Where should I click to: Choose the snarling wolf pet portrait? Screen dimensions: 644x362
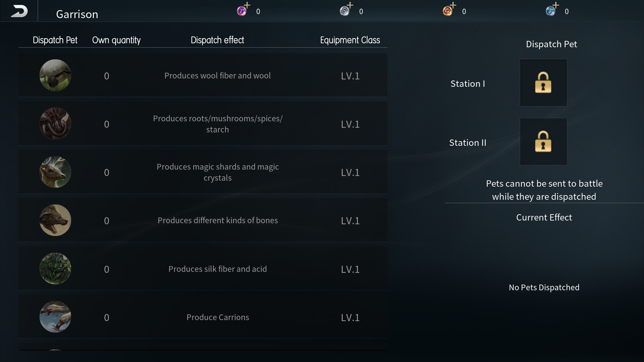click(x=55, y=220)
